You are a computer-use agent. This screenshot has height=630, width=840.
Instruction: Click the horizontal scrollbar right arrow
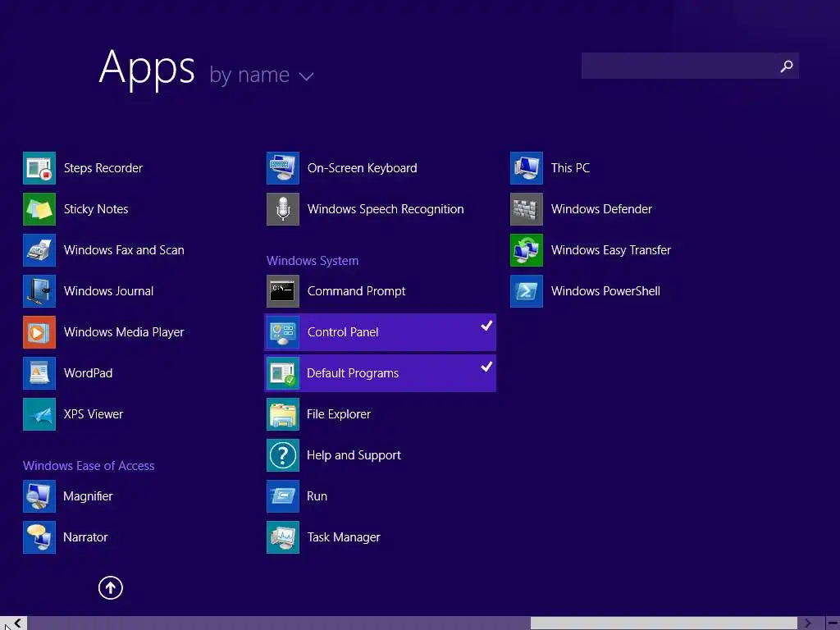pos(808,623)
